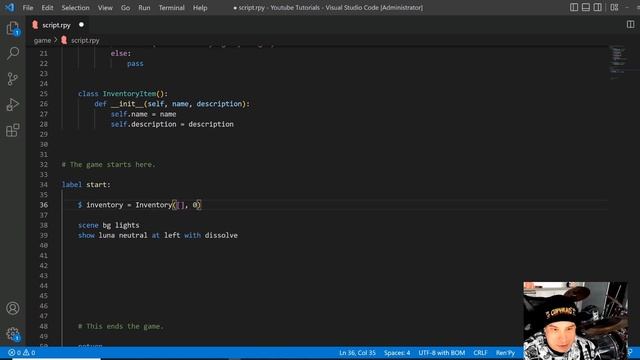The width and height of the screenshot is (640, 360).
Task: Click the 'scene bg lights' line
Action: 109,225
